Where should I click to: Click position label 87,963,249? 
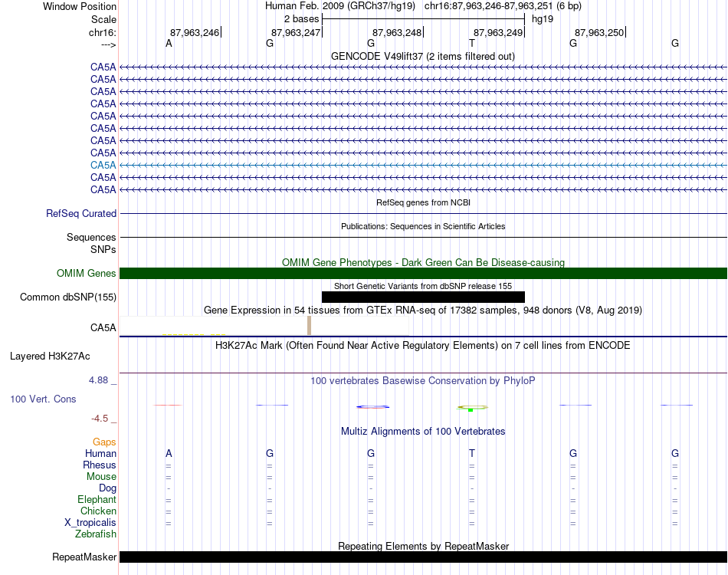coord(498,32)
